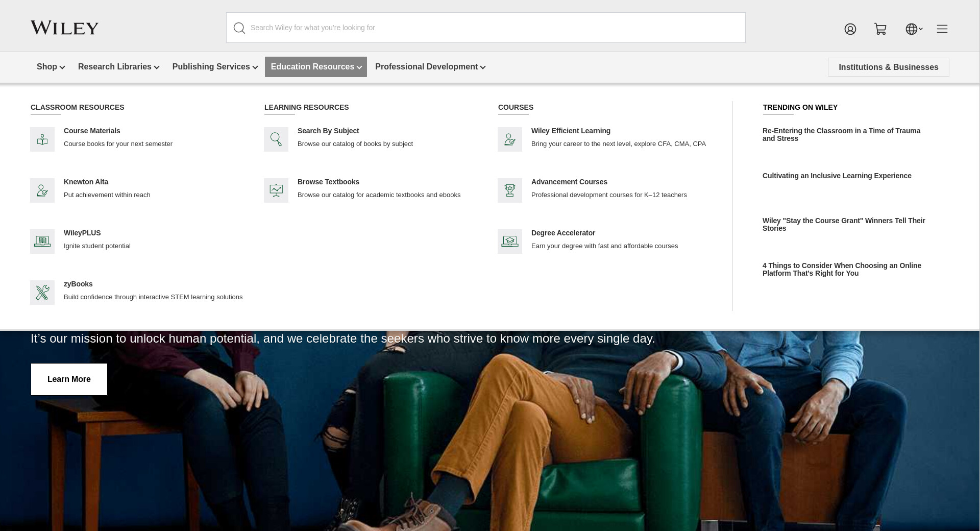Click the TRENDING ON WILEY heading
Image resolution: width=980 pixels, height=531 pixels.
pyautogui.click(x=800, y=107)
